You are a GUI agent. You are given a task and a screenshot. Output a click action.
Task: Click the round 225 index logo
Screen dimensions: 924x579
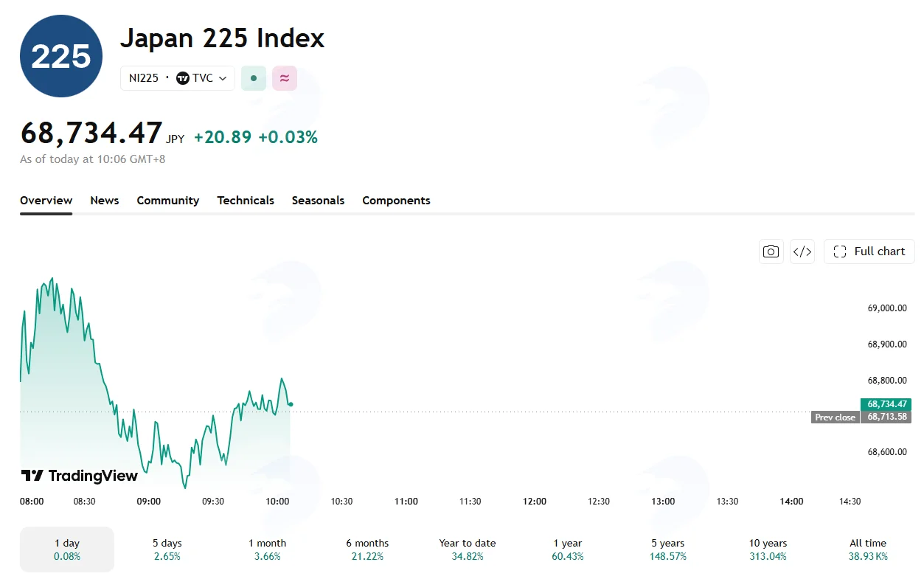point(61,56)
